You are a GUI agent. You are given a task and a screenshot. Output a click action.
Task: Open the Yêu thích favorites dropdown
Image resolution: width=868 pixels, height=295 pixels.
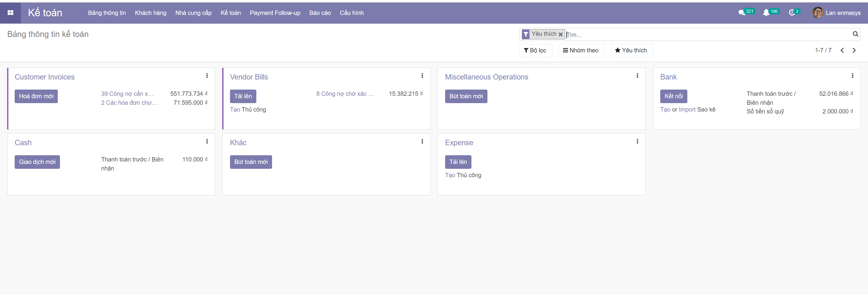pos(631,50)
